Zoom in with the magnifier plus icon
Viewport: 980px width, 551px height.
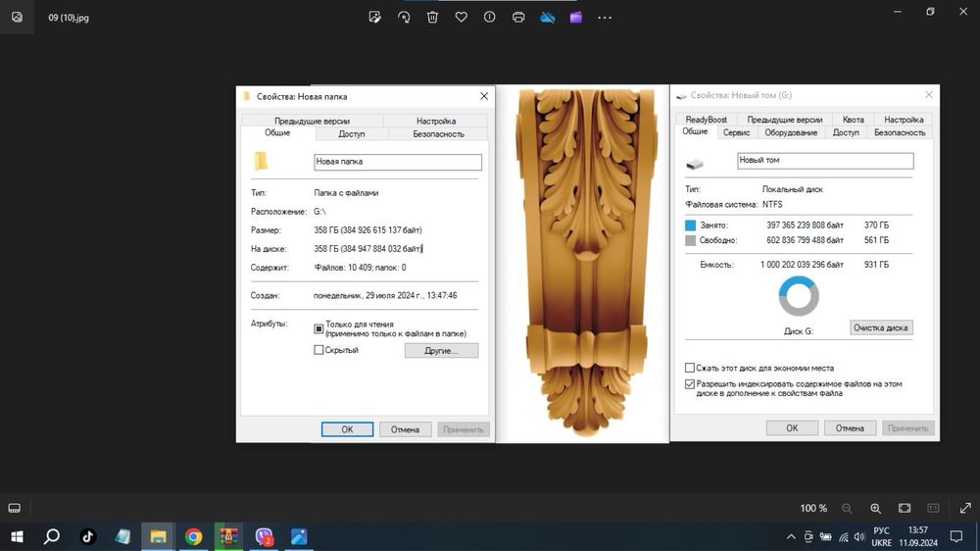pyautogui.click(x=875, y=508)
